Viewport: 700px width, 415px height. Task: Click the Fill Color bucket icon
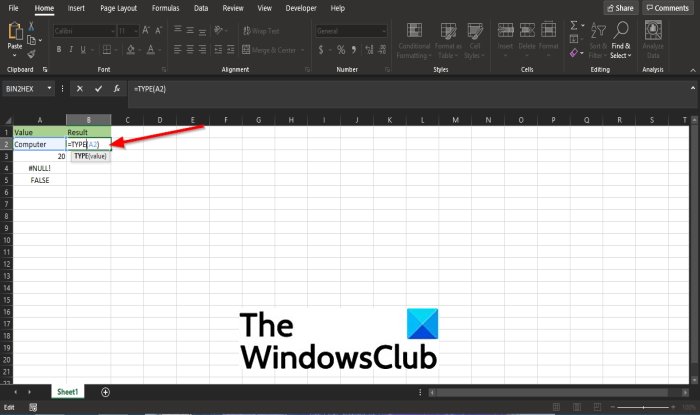(131, 50)
